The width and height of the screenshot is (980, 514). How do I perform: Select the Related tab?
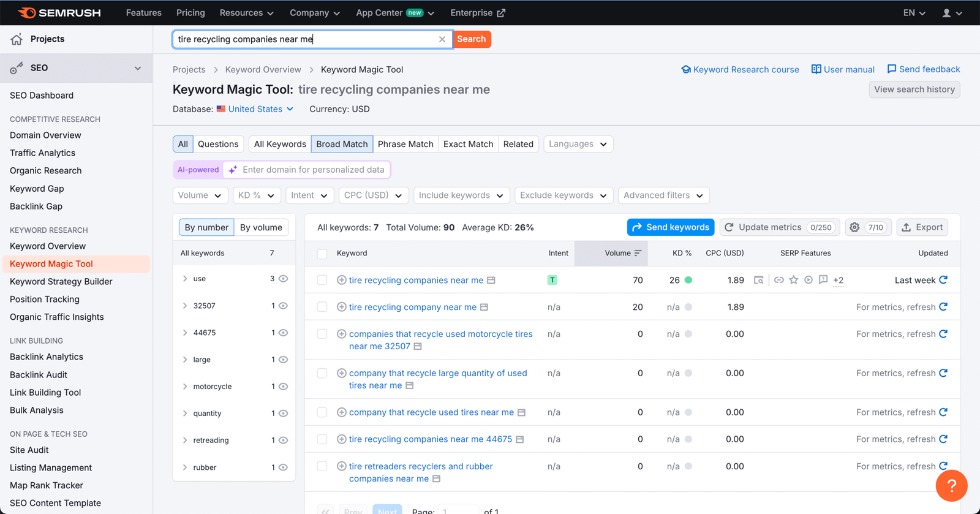click(518, 144)
